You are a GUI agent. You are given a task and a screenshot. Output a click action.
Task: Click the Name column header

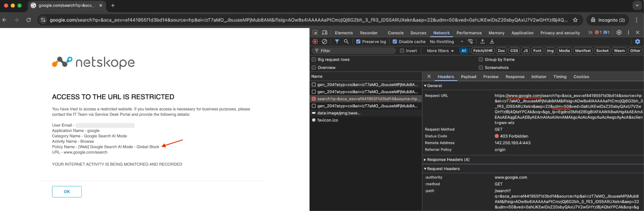(366, 76)
